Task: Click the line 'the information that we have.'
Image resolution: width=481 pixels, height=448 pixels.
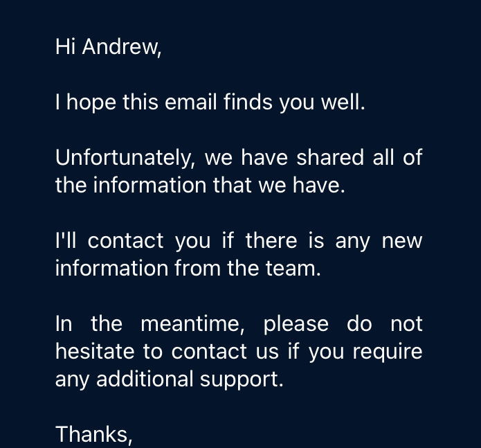Action: pos(200,185)
